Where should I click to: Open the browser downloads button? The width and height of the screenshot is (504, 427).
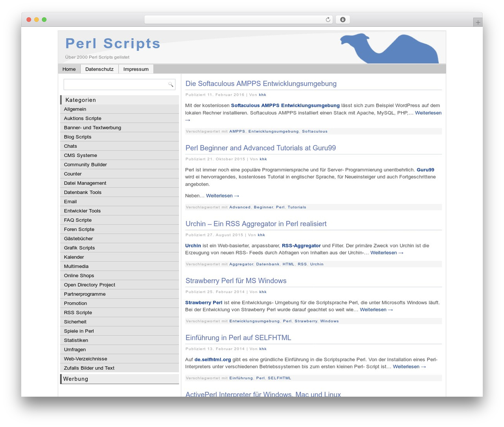click(x=343, y=20)
